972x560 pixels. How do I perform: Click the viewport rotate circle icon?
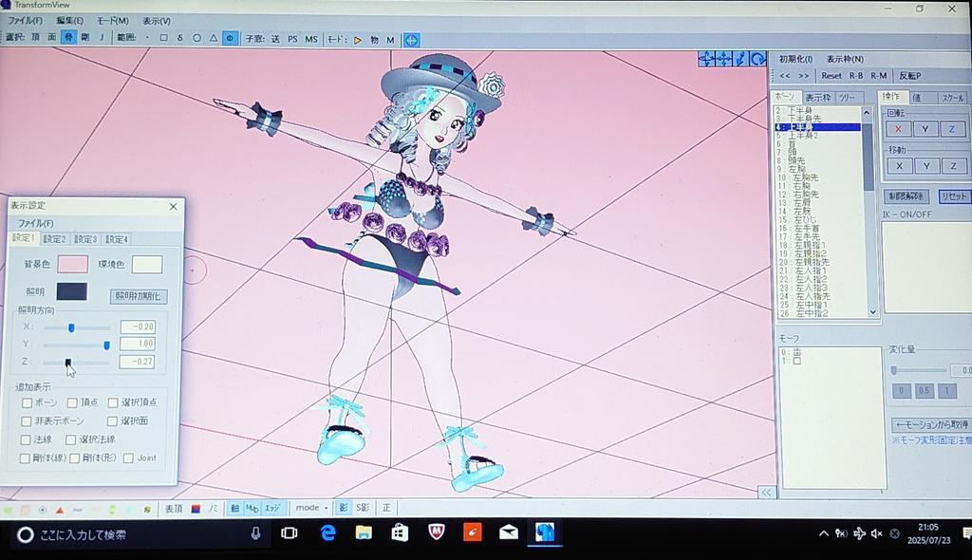(757, 60)
